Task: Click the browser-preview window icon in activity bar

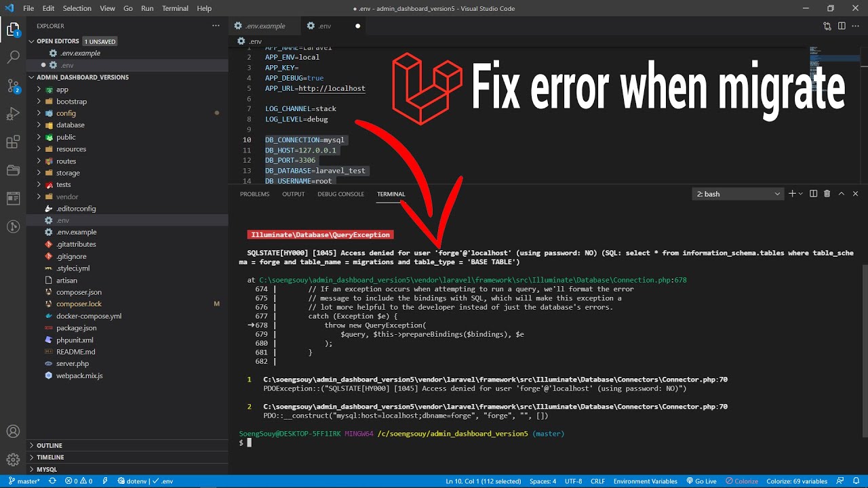Action: pos(13,198)
